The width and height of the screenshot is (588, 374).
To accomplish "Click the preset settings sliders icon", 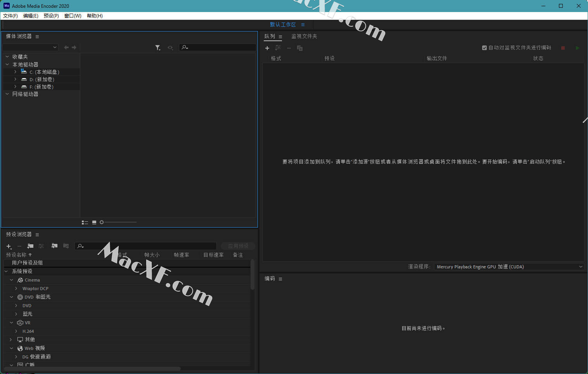I will tap(41, 246).
